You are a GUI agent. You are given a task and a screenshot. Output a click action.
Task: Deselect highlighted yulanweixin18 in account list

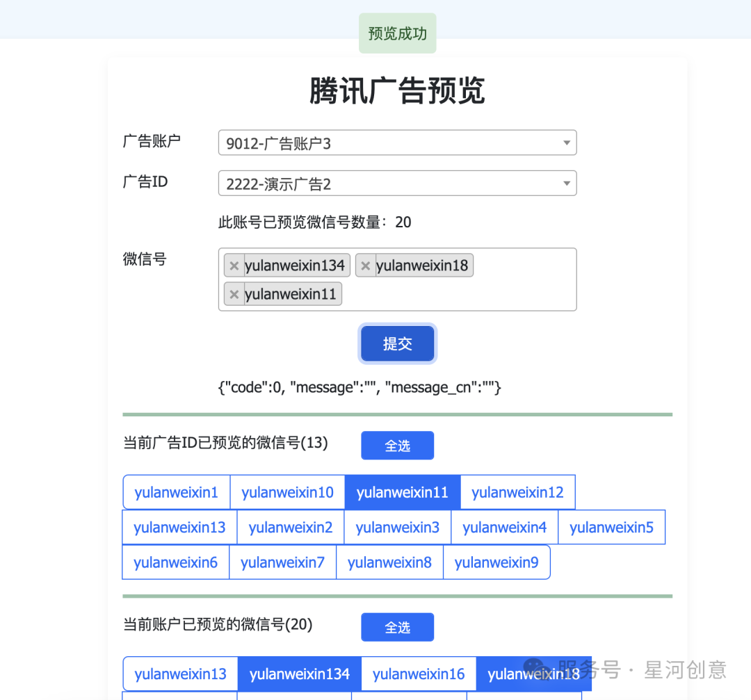point(533,674)
